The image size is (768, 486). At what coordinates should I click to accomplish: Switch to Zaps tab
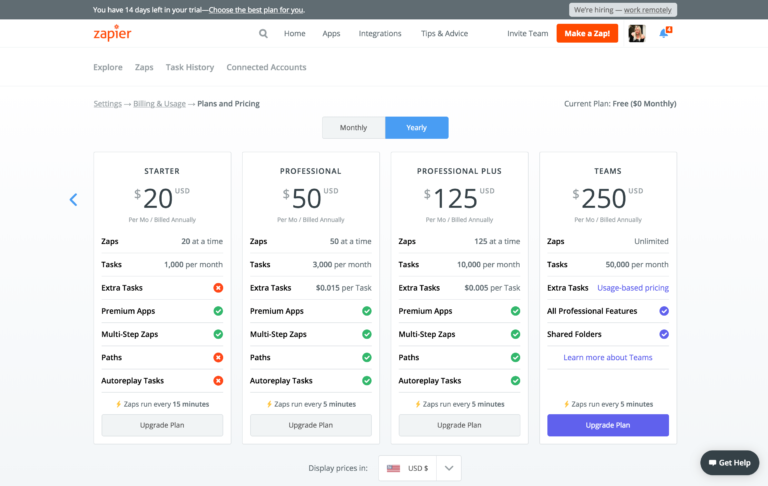[144, 67]
